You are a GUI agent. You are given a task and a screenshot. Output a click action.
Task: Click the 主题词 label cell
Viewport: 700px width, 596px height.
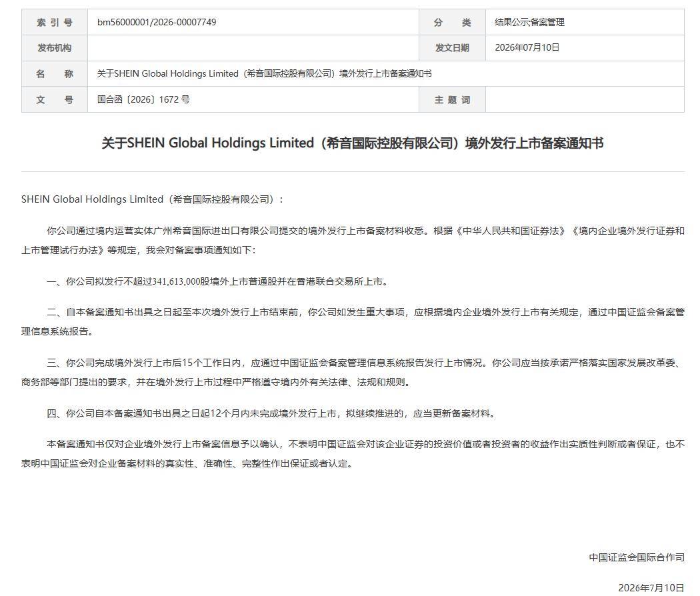click(x=452, y=99)
